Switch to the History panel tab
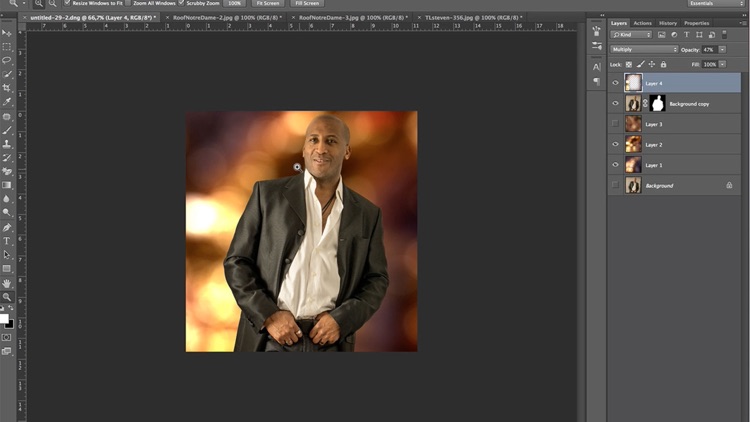The width and height of the screenshot is (750, 422). 668,23
